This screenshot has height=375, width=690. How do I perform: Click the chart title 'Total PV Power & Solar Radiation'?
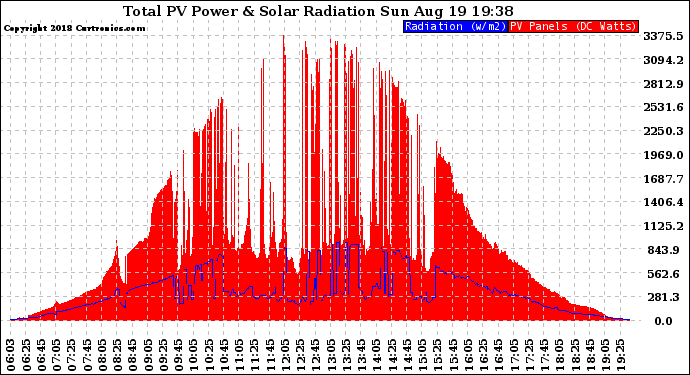click(249, 11)
